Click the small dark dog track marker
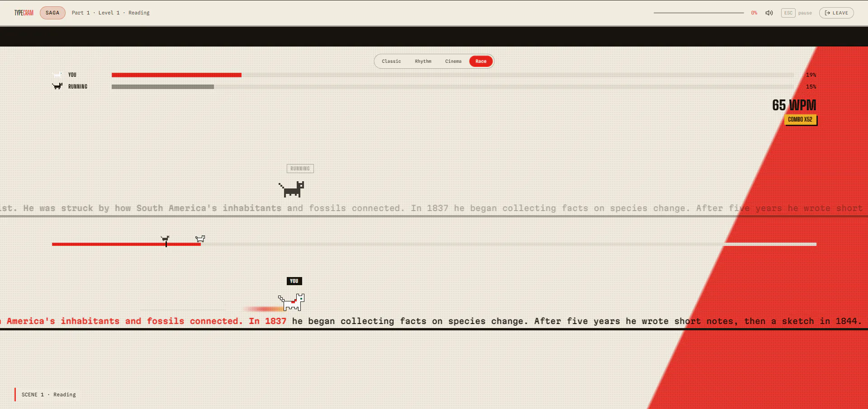Screen dimensions: 868x409 [165, 238]
